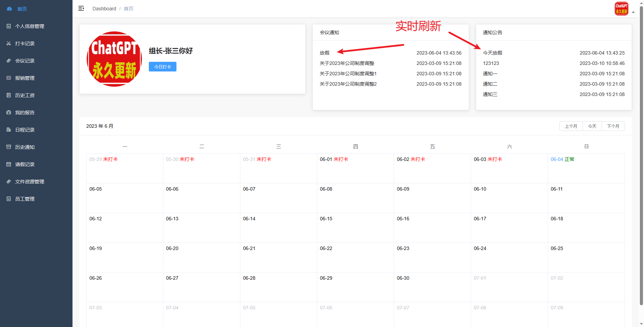Select the 06-15 calendar cell
This screenshot has width=644, height=327.
tap(355, 228)
